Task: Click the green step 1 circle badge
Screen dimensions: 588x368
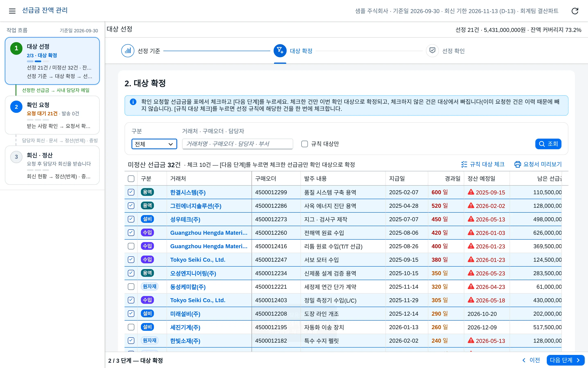Action: [16, 48]
